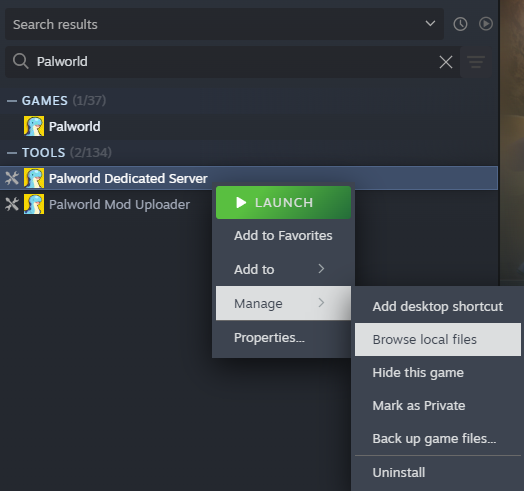Click the search magnifier icon
The image size is (524, 491).
pos(20,62)
